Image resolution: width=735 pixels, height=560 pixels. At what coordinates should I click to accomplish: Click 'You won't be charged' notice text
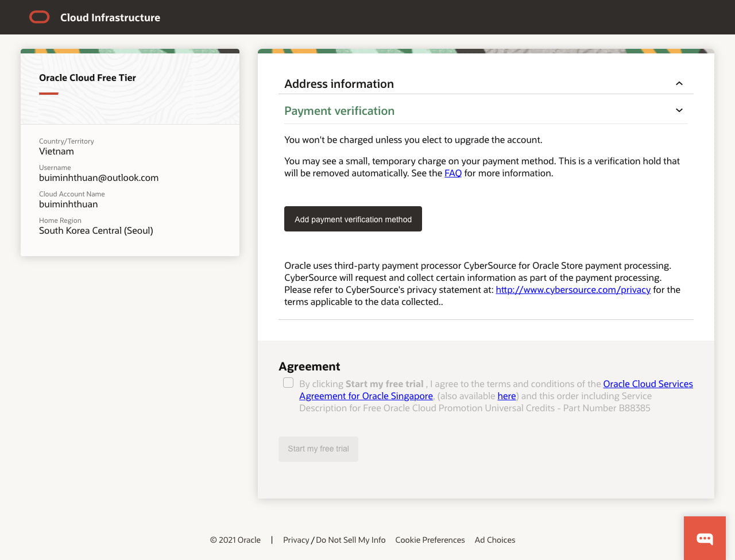[413, 140]
